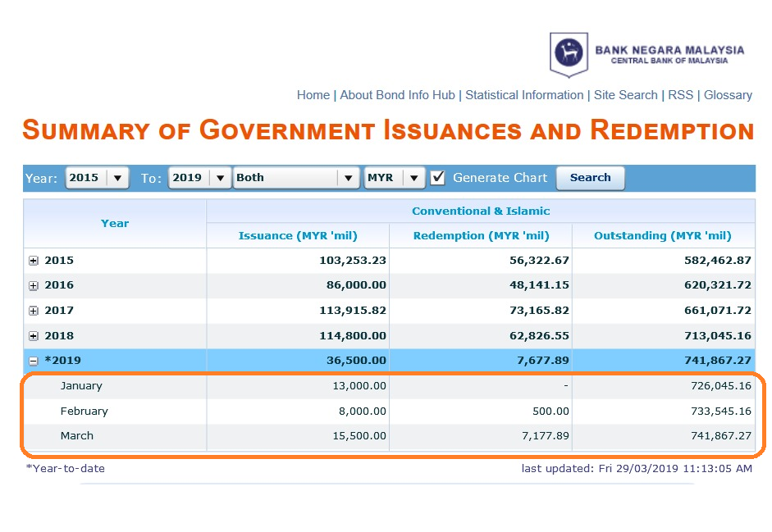Open the start Year 2015 dropdown
The height and width of the screenshot is (532, 772).
coord(97,178)
